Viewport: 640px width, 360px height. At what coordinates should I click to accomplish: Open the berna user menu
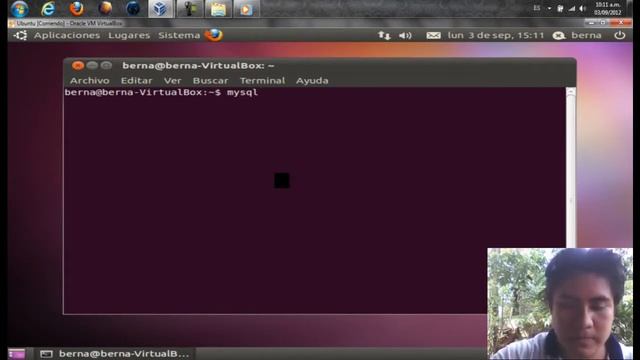(x=586, y=36)
